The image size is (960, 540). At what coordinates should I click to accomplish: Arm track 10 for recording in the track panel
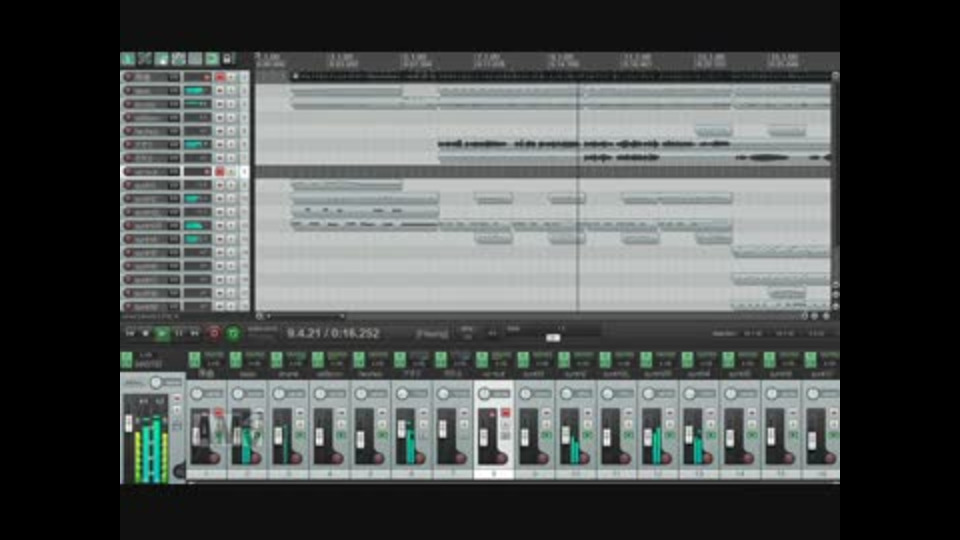tap(129, 198)
